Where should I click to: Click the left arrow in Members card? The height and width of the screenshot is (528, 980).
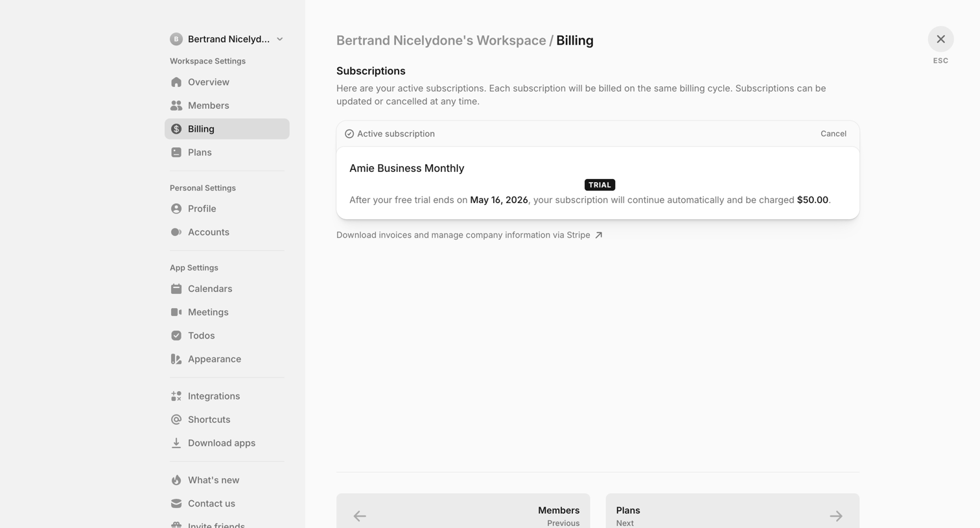click(360, 516)
